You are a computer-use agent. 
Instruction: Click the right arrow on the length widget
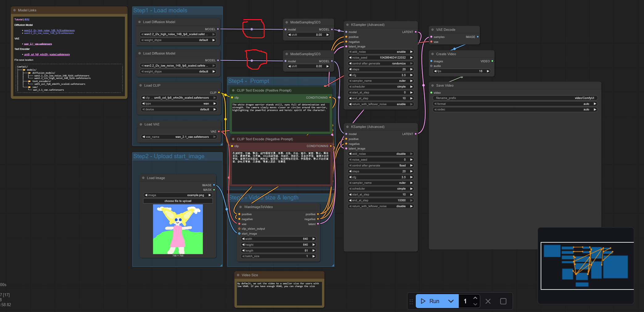pyautogui.click(x=314, y=251)
